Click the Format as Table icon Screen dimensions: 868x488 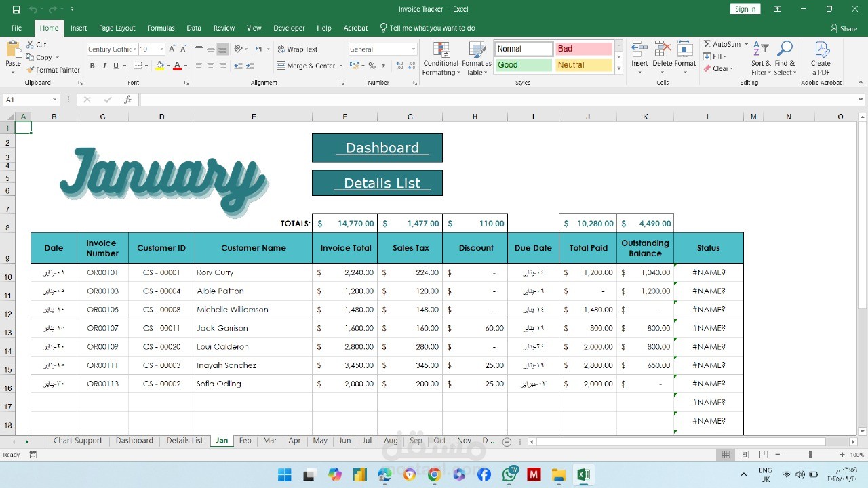tap(477, 51)
